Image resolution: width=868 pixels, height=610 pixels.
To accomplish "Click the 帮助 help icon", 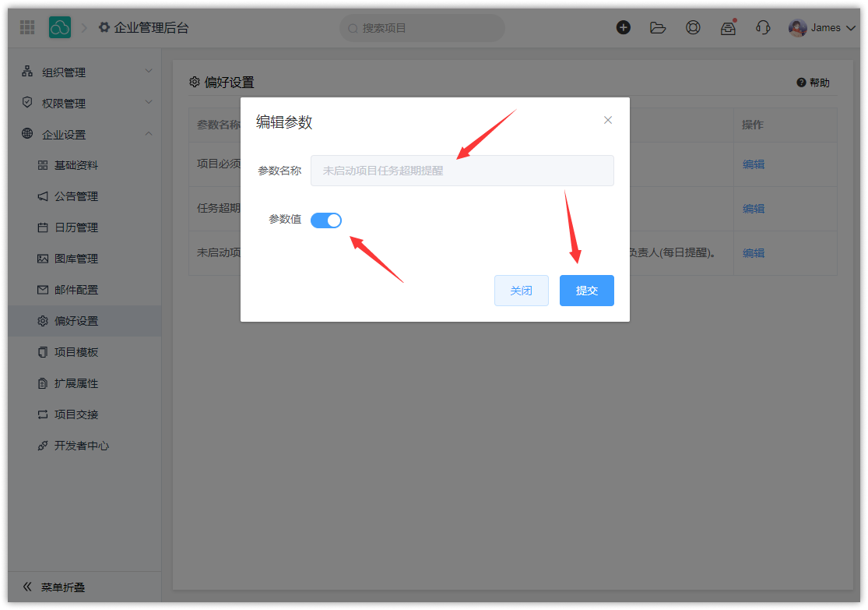I will coord(801,83).
